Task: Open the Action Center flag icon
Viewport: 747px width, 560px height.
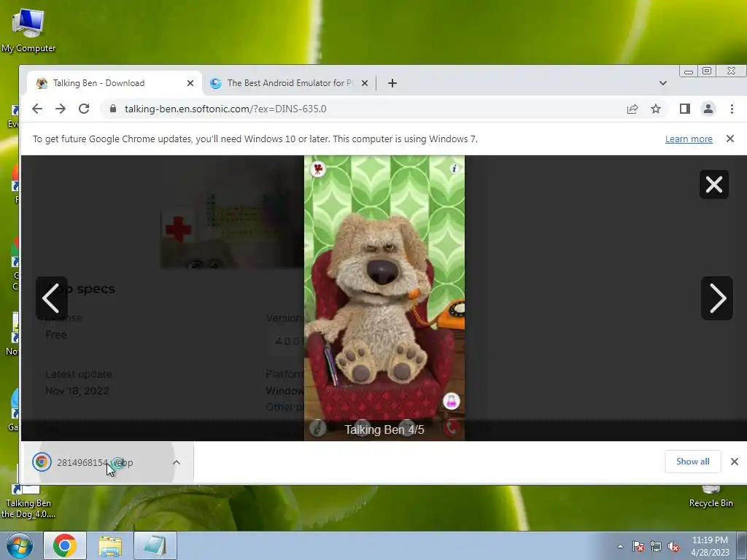Action: pos(638,546)
